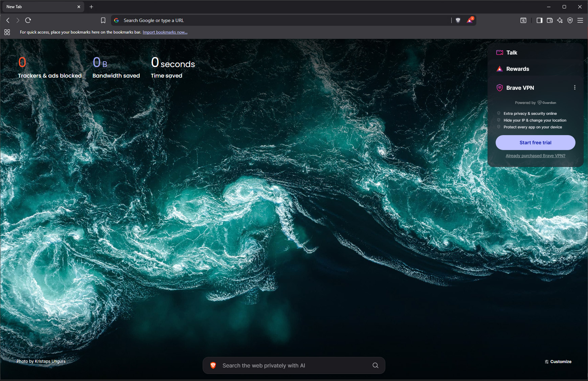Open the Customize dashboard button

[x=558, y=362]
